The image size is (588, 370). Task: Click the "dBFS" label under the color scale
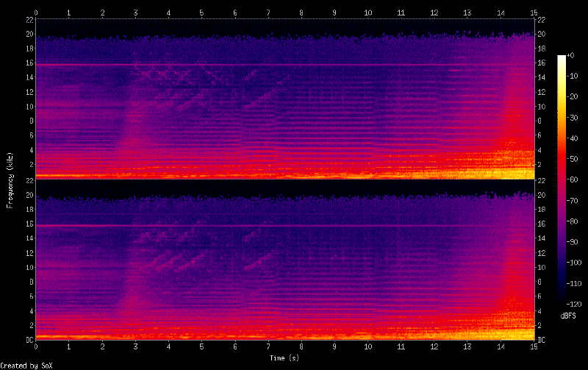tap(568, 316)
